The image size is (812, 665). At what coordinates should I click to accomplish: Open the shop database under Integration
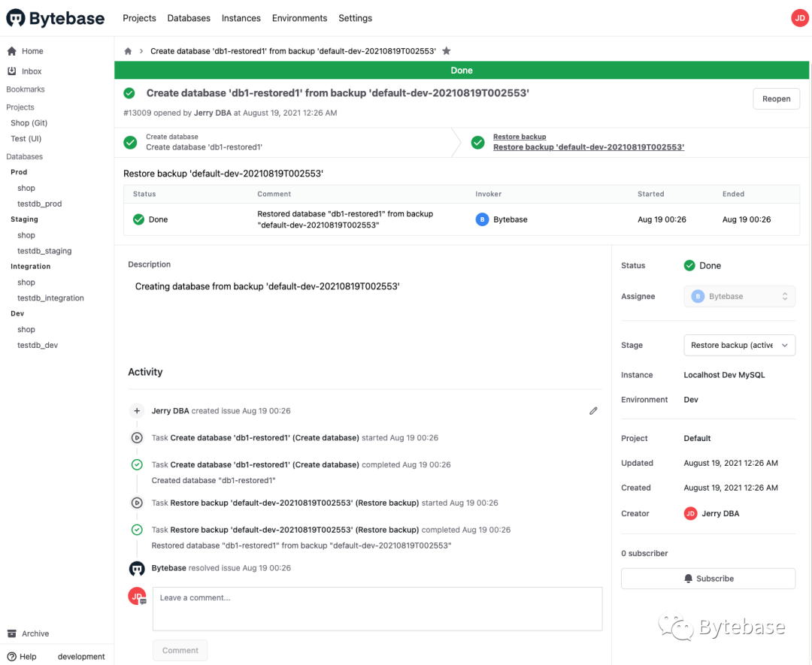[26, 282]
